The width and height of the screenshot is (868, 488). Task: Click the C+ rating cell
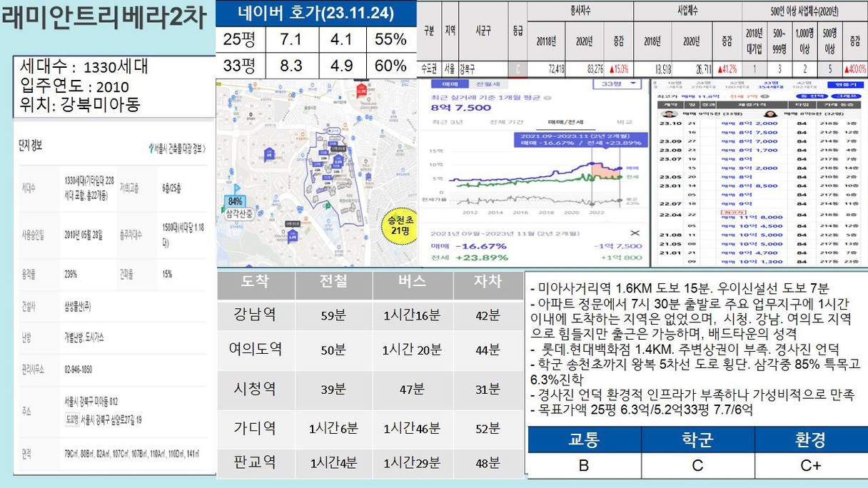(x=810, y=465)
